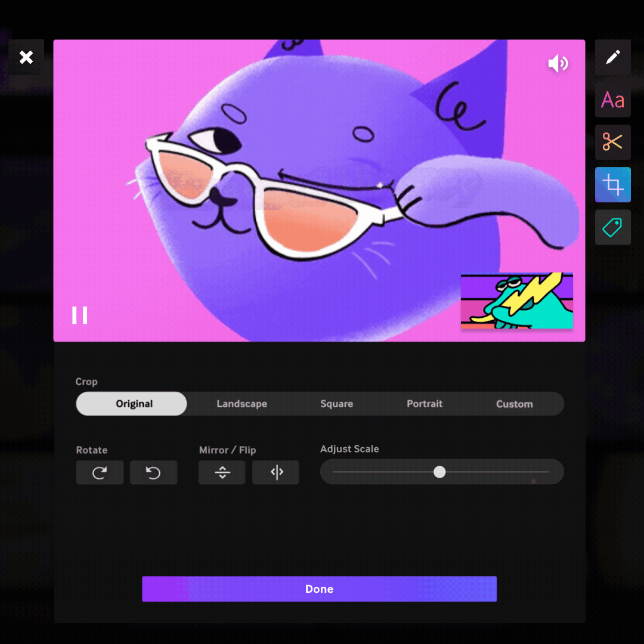Viewport: 644px width, 644px height.
Task: Select the Landscape crop option
Action: point(242,404)
